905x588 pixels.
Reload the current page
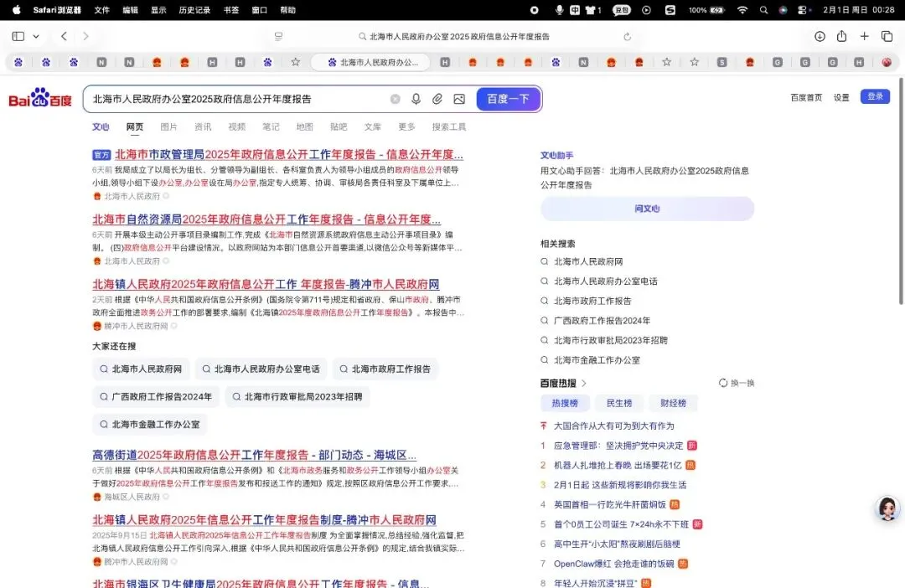[x=627, y=36]
